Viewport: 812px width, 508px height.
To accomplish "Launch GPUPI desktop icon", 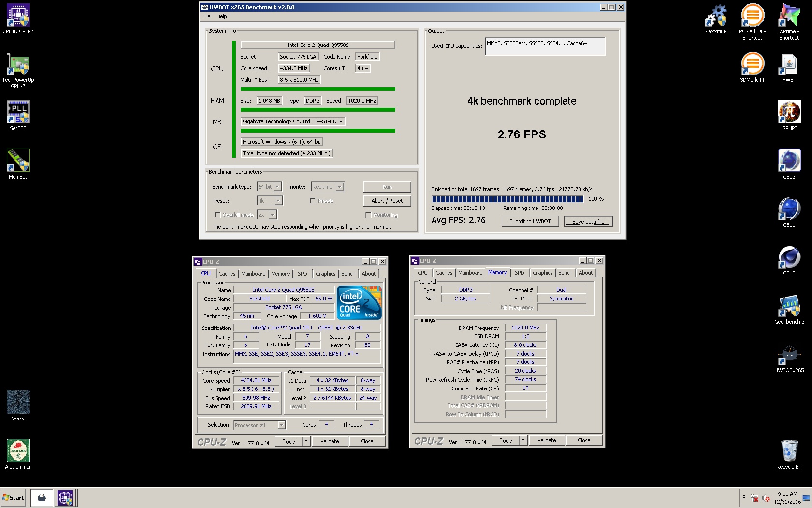I will pos(789,116).
